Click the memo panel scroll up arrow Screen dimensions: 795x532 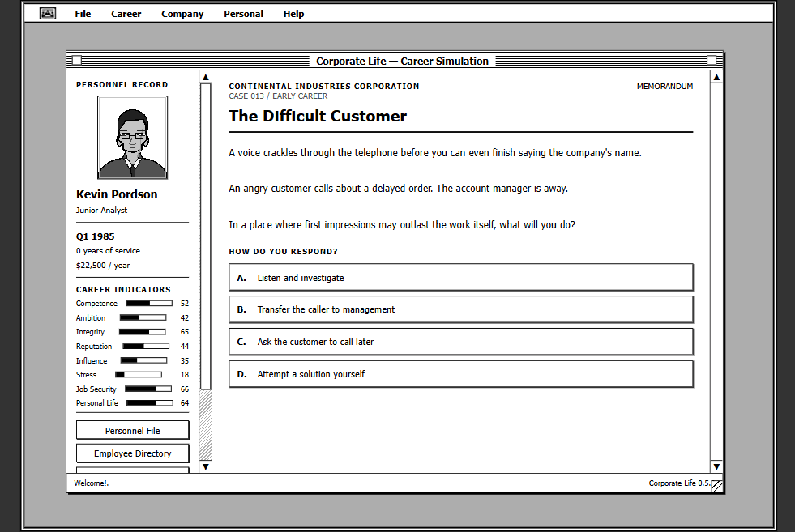tap(716, 77)
